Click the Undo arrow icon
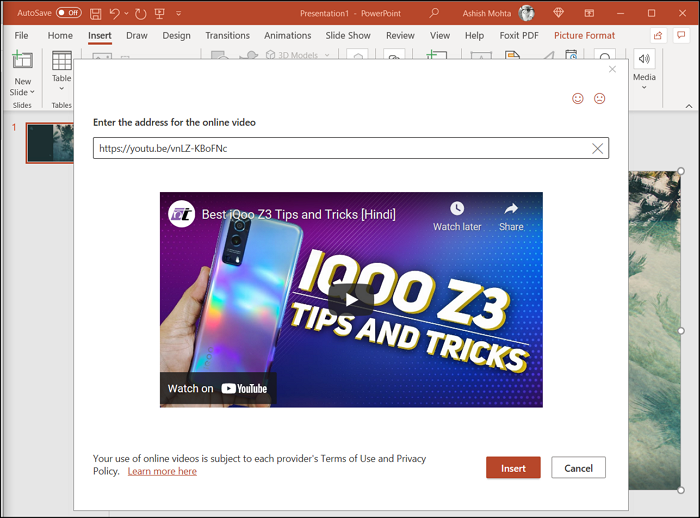Viewport: 700px width, 518px height. pyautogui.click(x=114, y=13)
